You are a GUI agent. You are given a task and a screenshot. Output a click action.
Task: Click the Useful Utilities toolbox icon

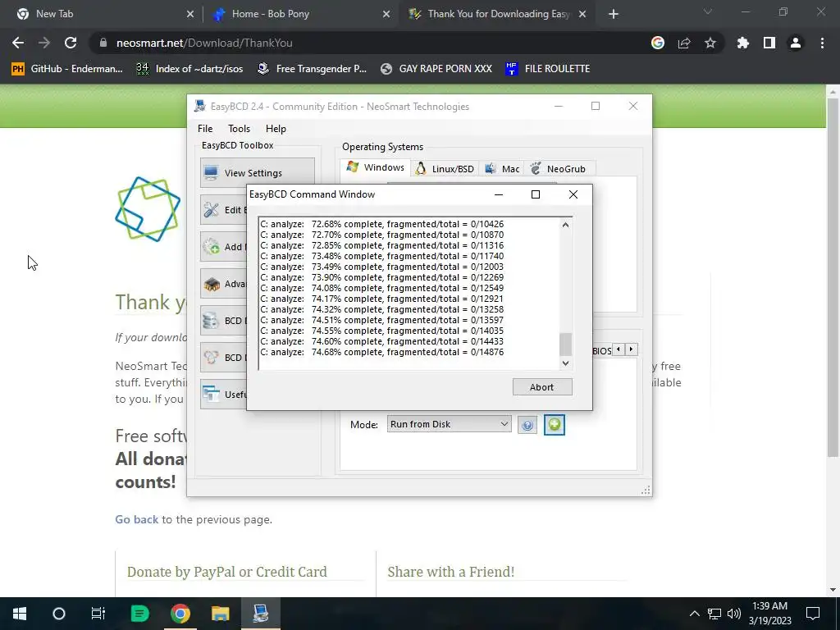pos(211,395)
